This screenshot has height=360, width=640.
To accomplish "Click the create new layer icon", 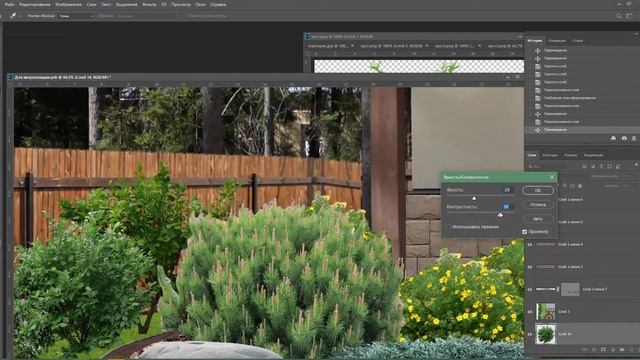I will pos(631,350).
